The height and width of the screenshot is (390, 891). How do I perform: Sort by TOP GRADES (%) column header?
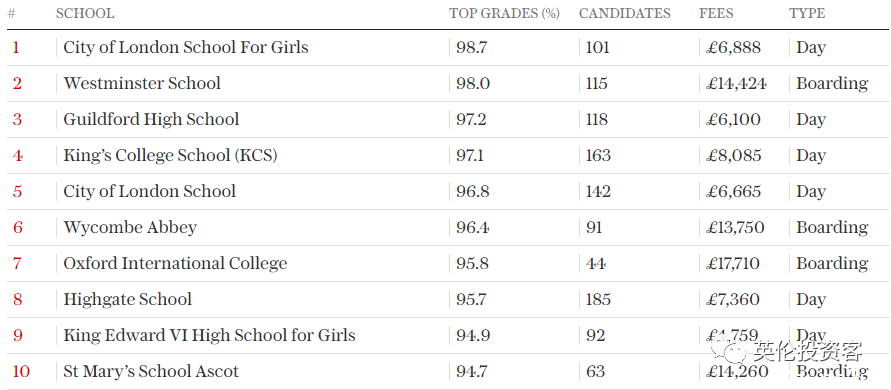tap(505, 14)
